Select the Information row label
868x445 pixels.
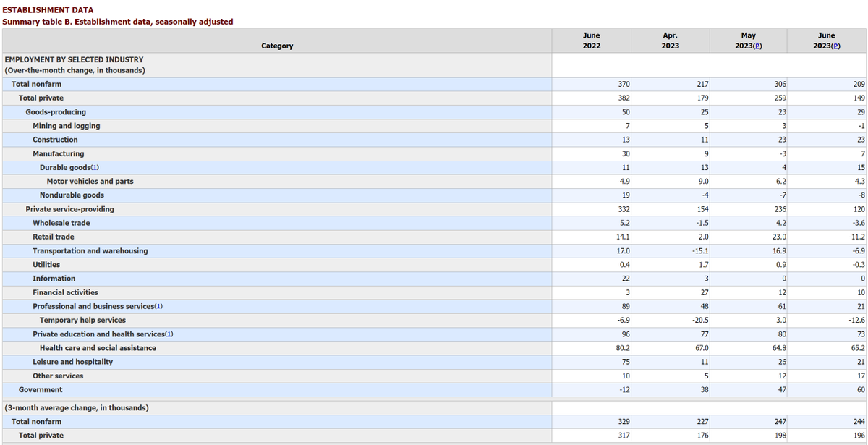point(54,279)
